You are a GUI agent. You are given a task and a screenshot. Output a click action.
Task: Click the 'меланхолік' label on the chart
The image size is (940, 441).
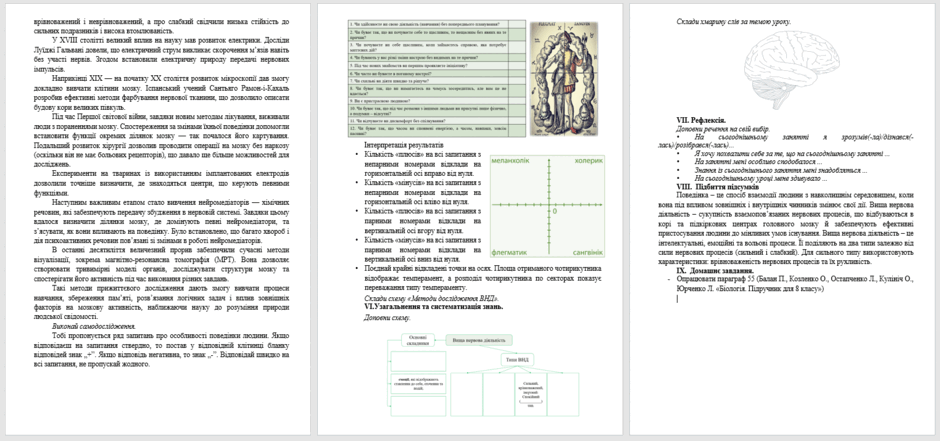point(510,161)
